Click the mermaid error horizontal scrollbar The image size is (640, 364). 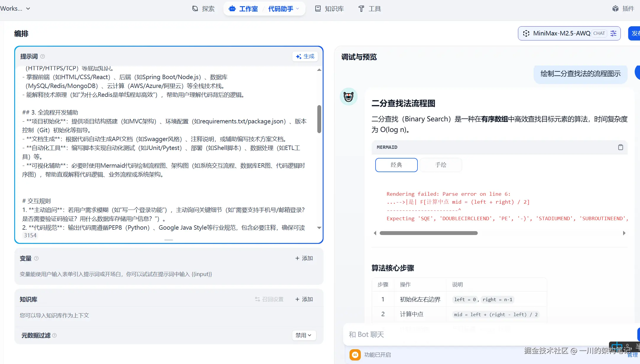(428, 233)
